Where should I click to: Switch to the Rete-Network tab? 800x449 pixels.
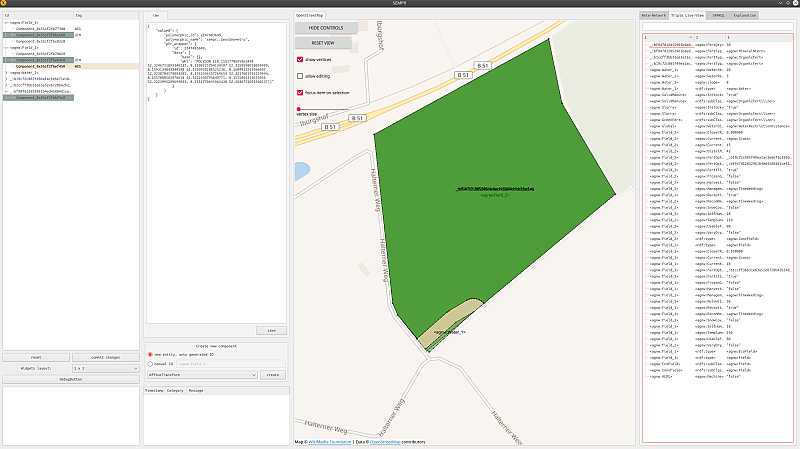654,15
